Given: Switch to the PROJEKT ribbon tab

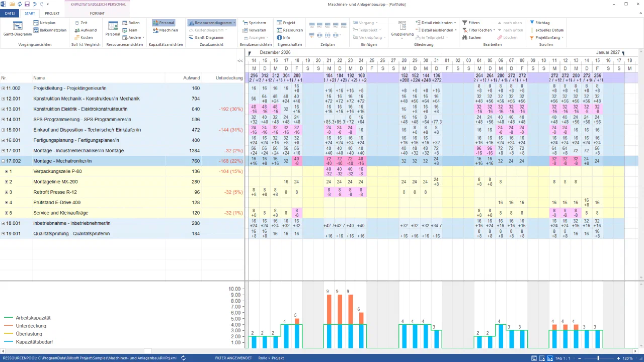Looking at the screenshot, I should click(52, 14).
